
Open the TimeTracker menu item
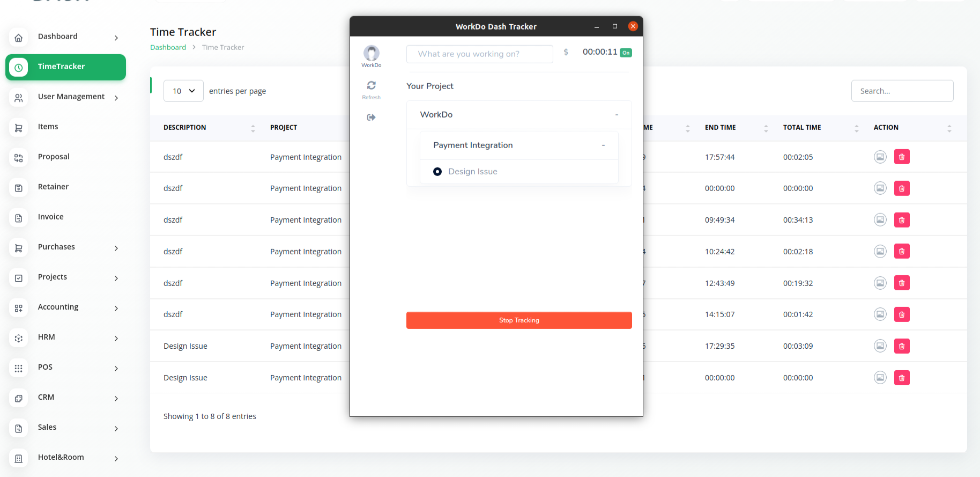click(65, 67)
